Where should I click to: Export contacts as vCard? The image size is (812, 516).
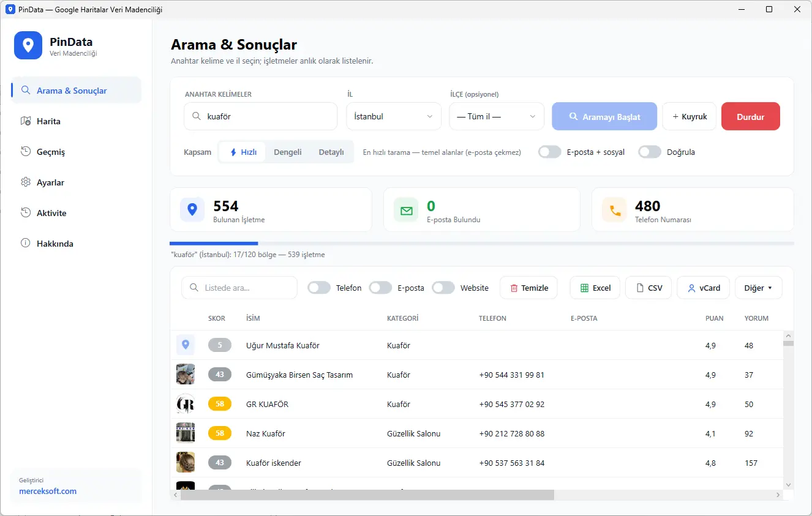703,288
